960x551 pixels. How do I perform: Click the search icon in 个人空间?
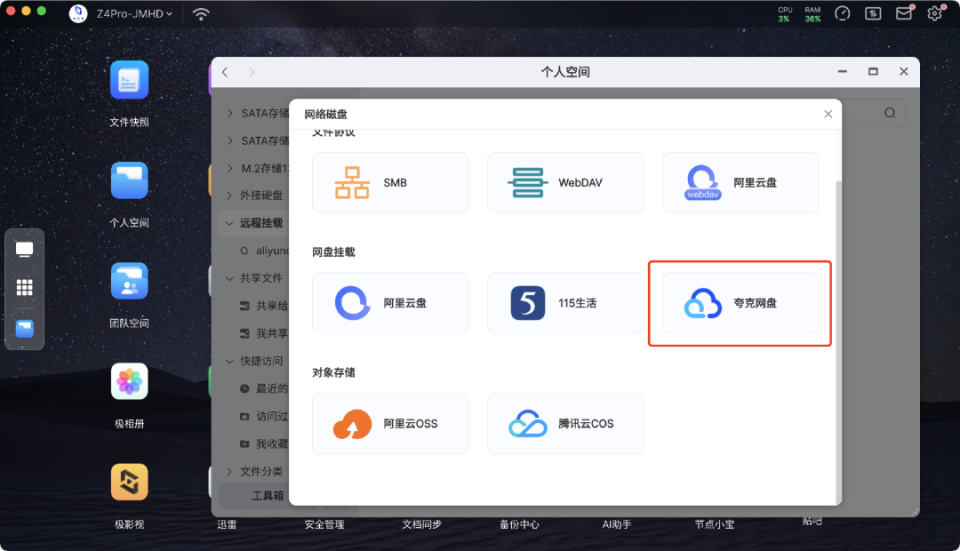pos(890,113)
